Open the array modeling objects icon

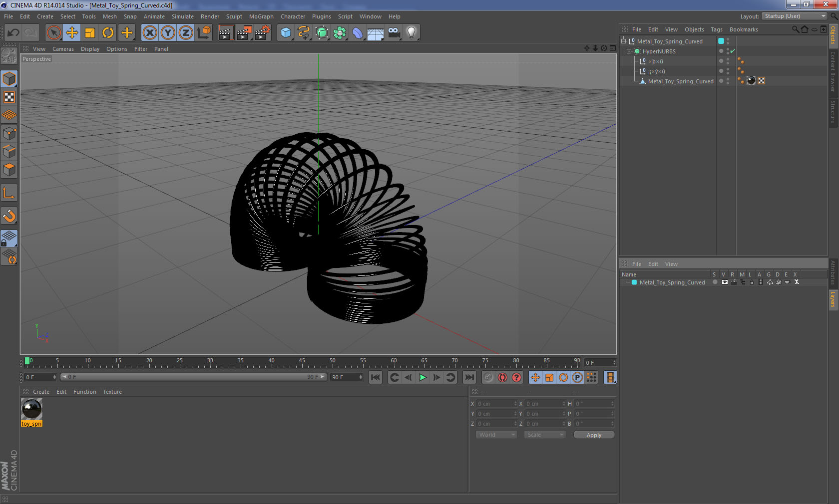[340, 33]
